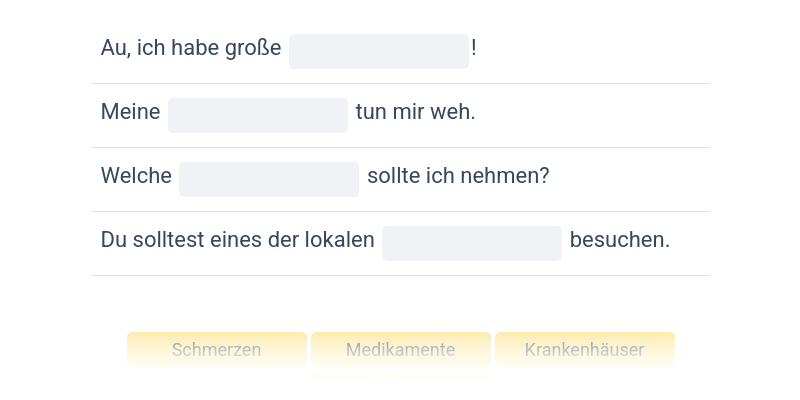800x400 pixels.
Task: Click the word 'habe'
Action: pyautogui.click(x=197, y=48)
